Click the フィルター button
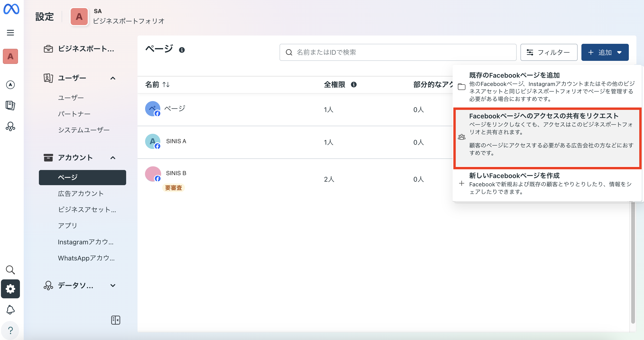The height and width of the screenshot is (340, 644). pyautogui.click(x=549, y=52)
